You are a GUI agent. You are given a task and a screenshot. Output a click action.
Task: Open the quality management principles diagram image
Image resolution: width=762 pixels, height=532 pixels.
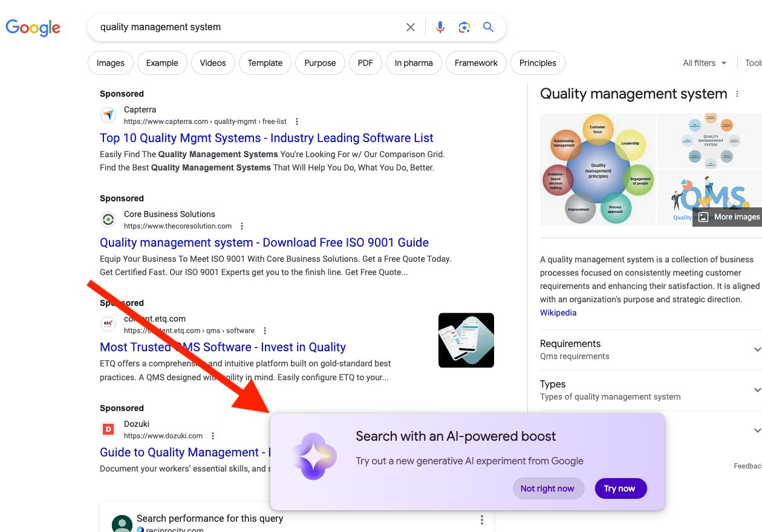(x=598, y=169)
